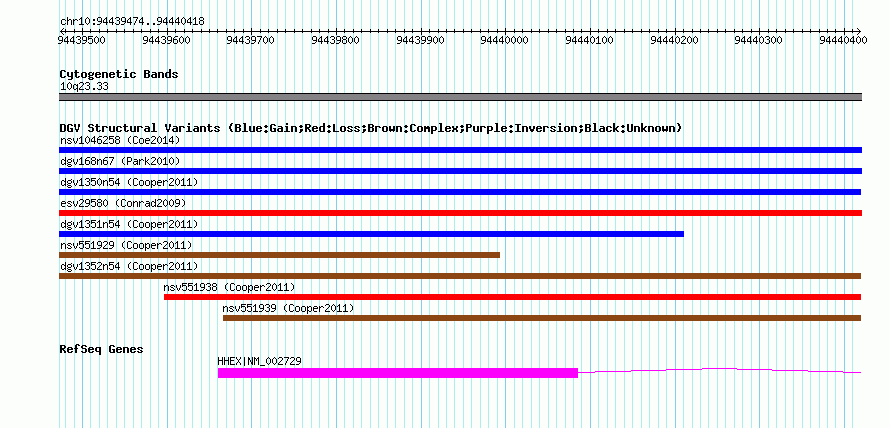890x428 pixels.
Task: Select the blue dgv1351n54 gain bar
Action: coord(371,234)
